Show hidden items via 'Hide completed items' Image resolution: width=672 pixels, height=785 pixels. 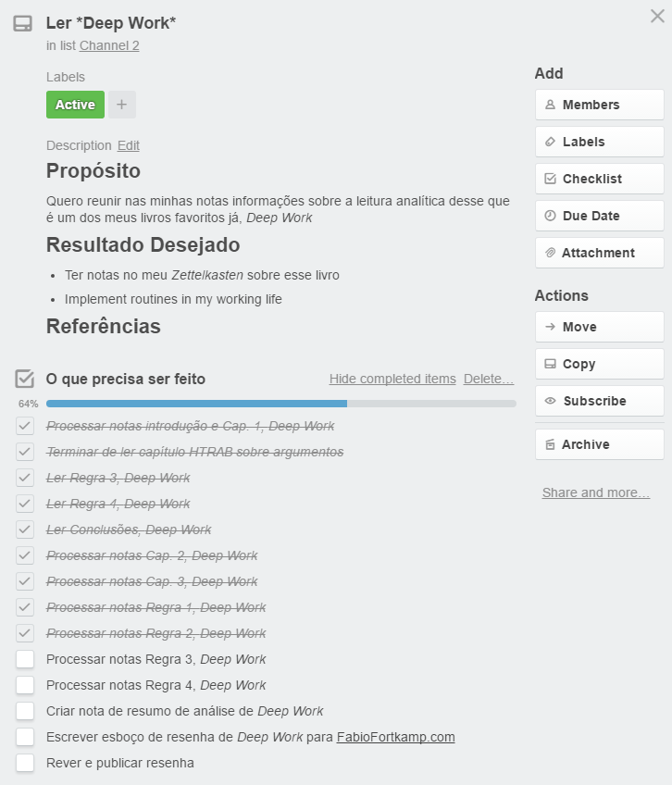point(391,379)
